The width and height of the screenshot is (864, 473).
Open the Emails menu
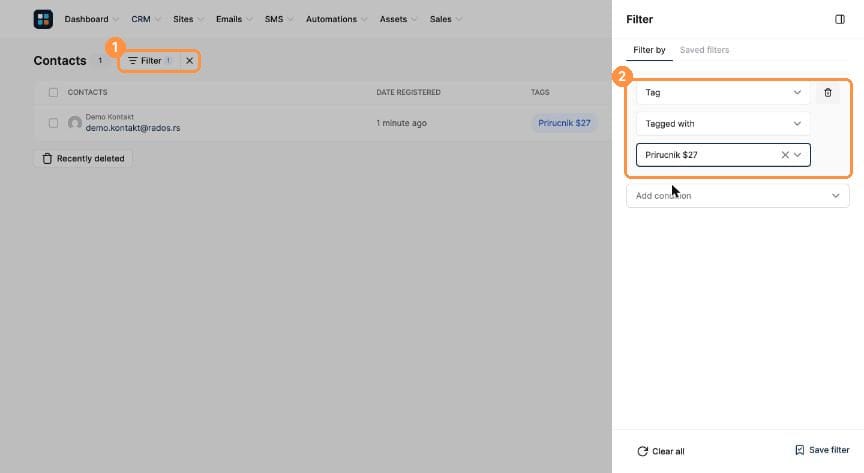[234, 19]
